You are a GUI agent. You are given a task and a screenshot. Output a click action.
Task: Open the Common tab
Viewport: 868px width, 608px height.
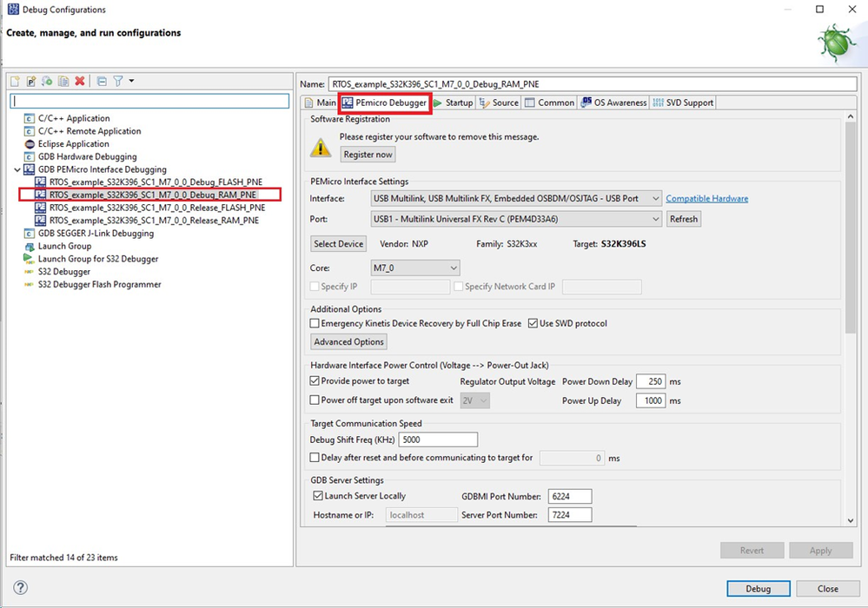click(550, 102)
